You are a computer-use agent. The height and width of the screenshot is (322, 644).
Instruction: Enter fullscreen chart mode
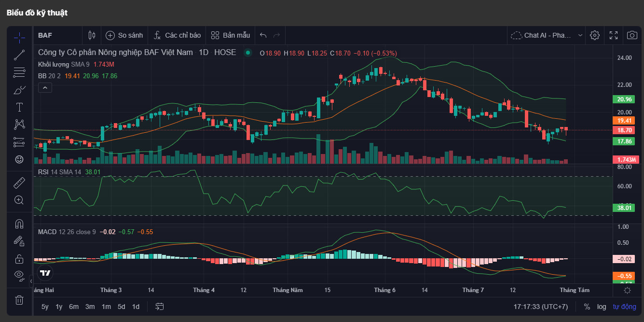click(614, 35)
